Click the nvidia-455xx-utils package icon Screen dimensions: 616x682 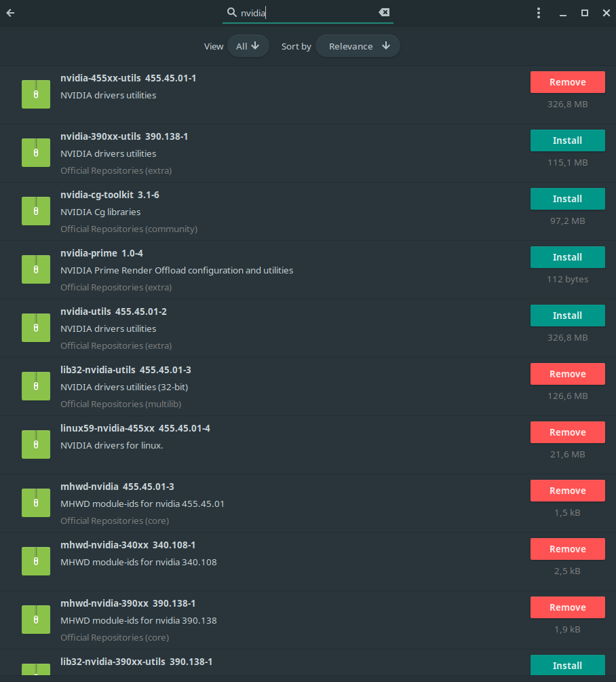click(x=36, y=94)
